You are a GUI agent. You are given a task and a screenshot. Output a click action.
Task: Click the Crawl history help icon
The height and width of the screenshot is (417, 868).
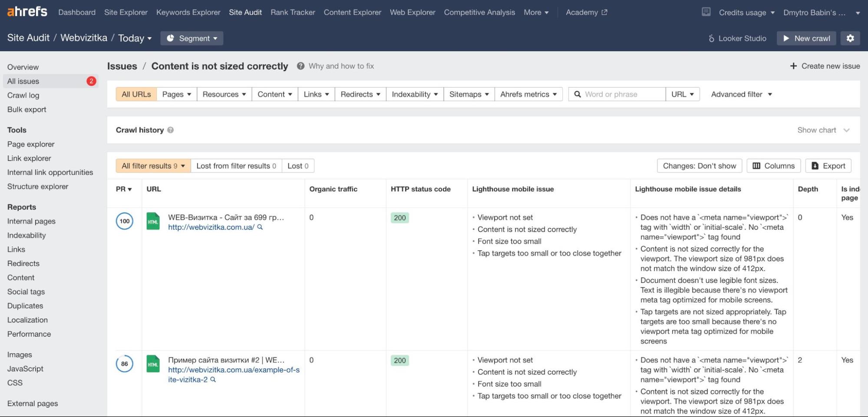[171, 130]
